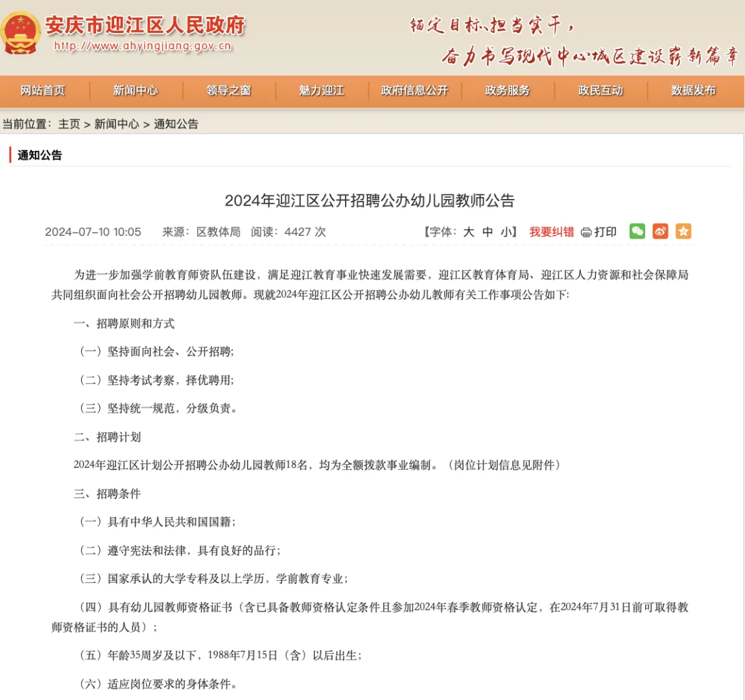This screenshot has height=700, width=745.
Task: Click the star favorite icon
Action: point(683,231)
